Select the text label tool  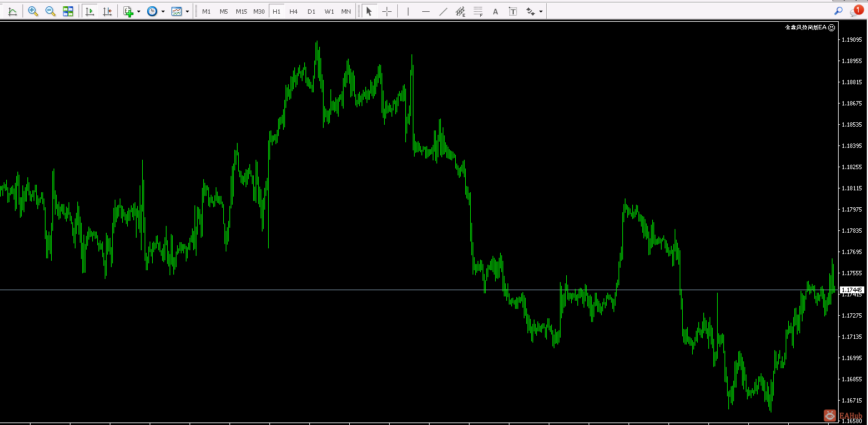[x=513, y=11]
